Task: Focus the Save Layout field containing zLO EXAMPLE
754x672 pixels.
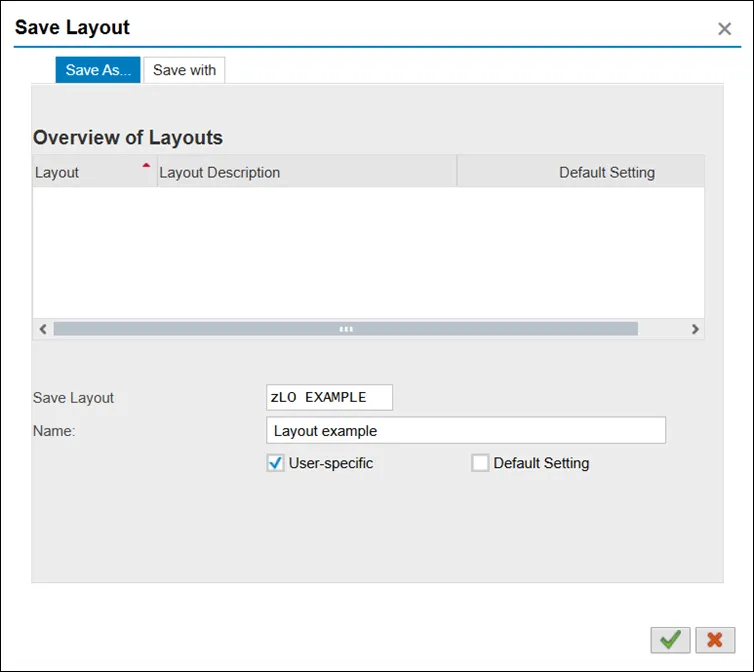Action: click(x=329, y=397)
